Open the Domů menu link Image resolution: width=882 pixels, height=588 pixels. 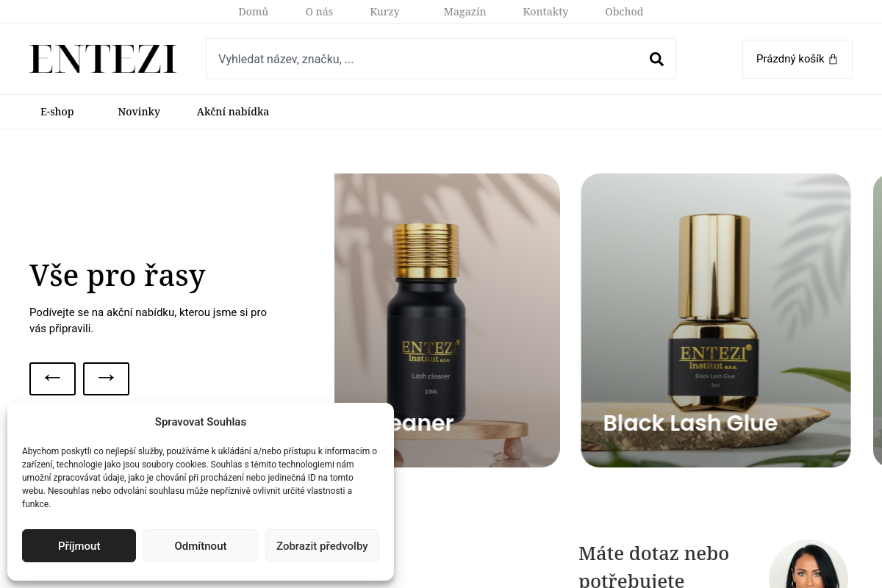tap(254, 12)
